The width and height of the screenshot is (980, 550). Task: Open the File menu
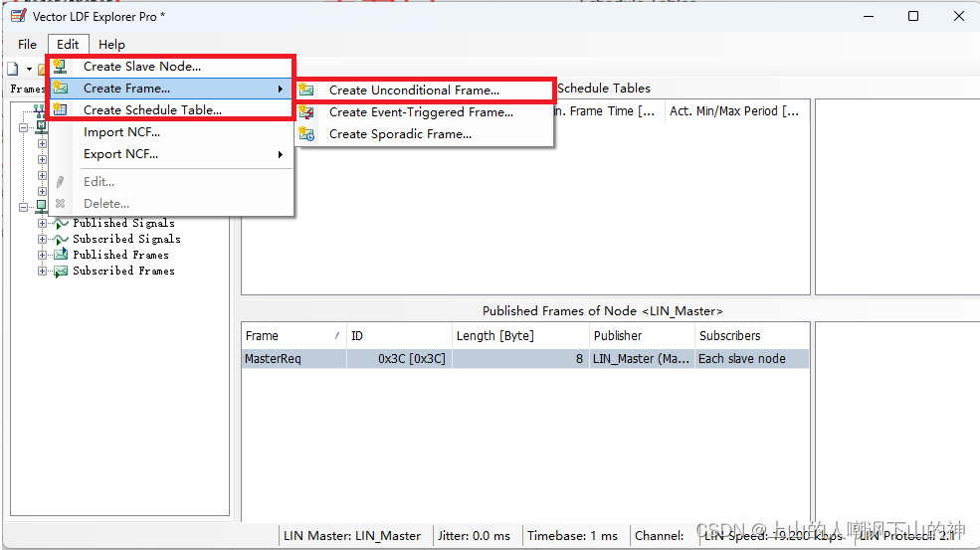(x=27, y=45)
